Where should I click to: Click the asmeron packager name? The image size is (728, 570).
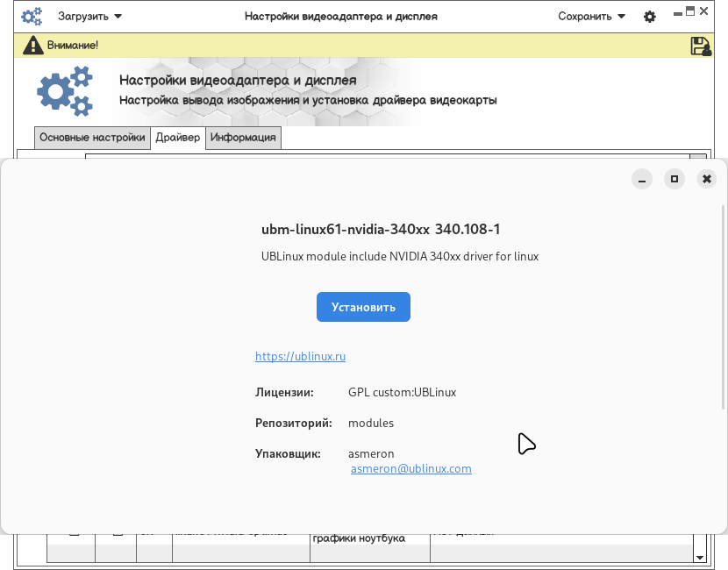[x=371, y=453]
